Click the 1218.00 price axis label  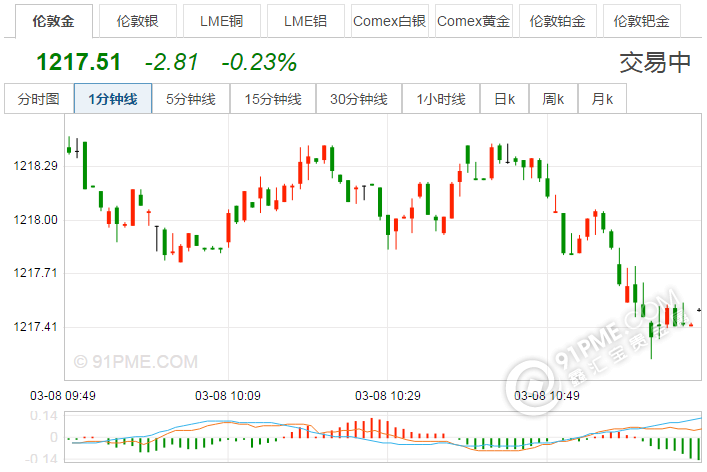click(36, 220)
